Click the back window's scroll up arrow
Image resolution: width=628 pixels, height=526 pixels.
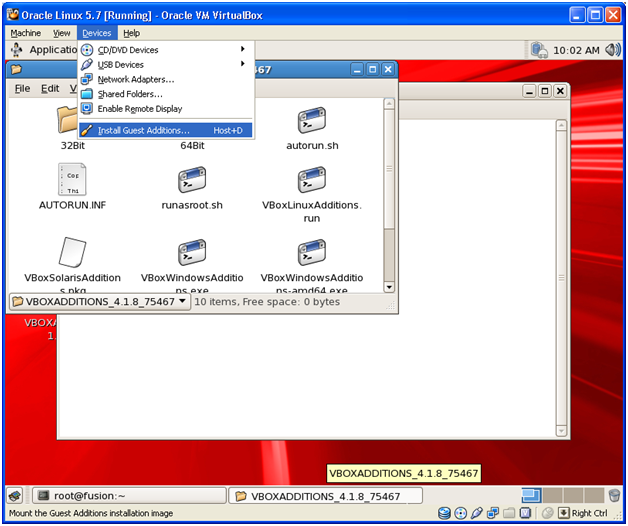coord(561,125)
